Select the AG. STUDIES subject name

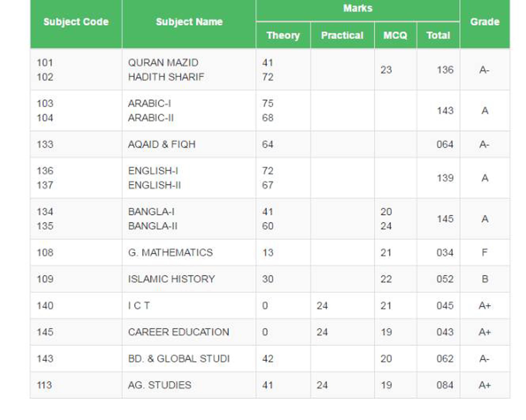[x=160, y=385]
